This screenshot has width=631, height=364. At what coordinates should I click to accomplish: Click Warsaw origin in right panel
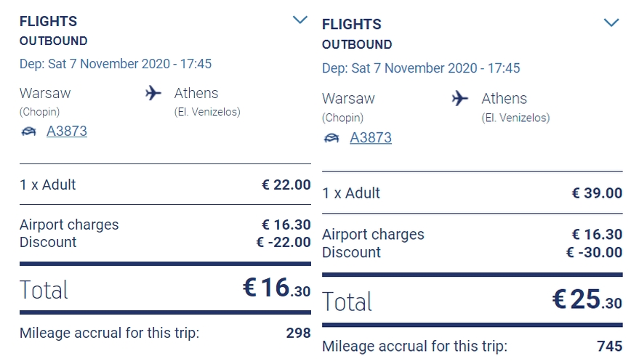[x=348, y=99]
